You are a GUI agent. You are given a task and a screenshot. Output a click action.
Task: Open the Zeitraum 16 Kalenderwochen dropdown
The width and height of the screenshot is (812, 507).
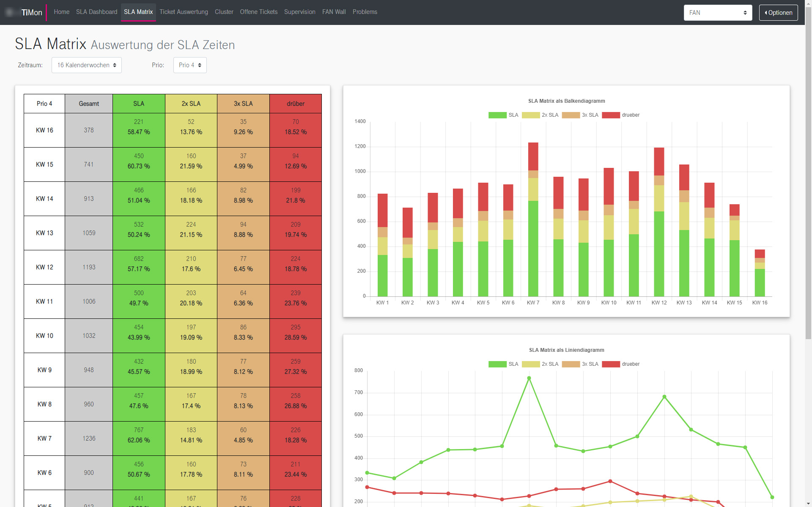coord(87,65)
